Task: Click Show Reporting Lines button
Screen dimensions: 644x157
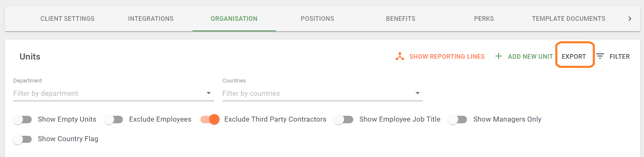Action: (x=440, y=57)
